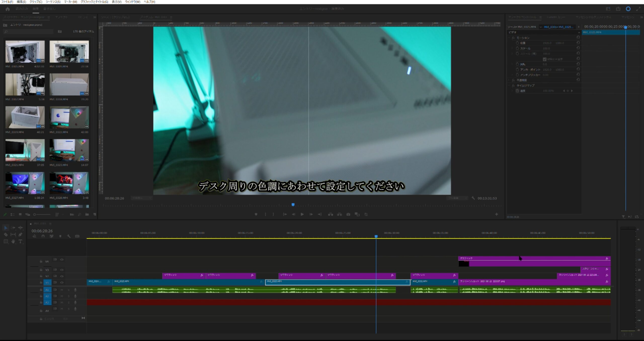This screenshot has width=644, height=341.
Task: Collapse the タイムリマップ effect group
Action: (509, 86)
